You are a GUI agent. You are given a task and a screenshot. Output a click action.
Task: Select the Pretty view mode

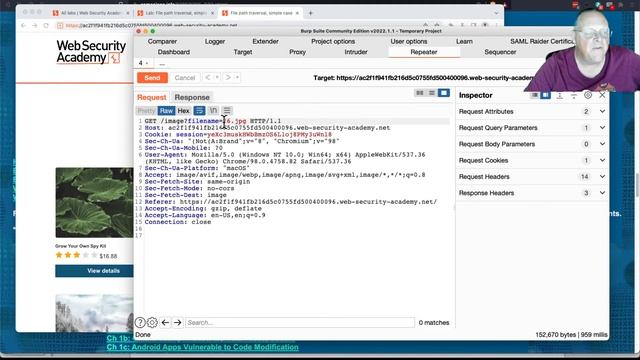[x=146, y=111]
